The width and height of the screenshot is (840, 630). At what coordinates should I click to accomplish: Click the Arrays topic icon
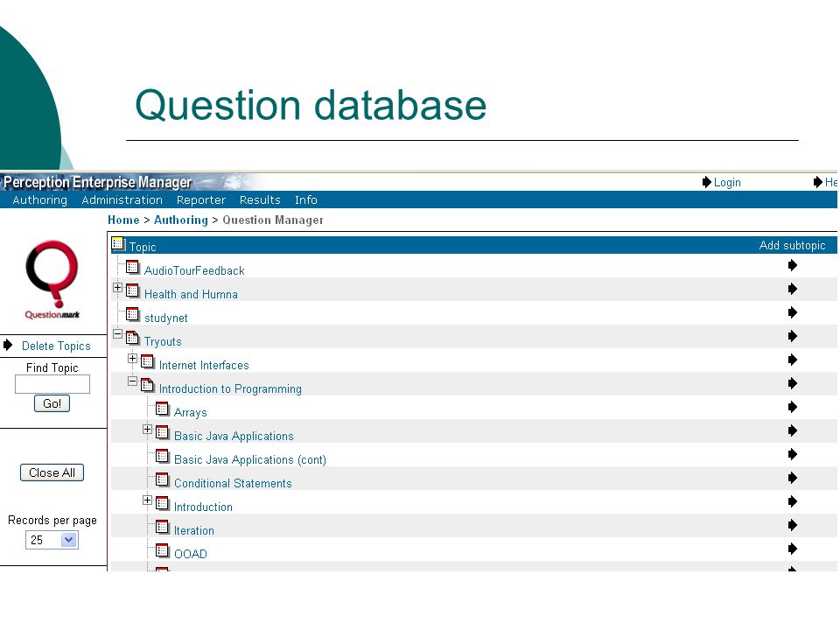click(163, 409)
